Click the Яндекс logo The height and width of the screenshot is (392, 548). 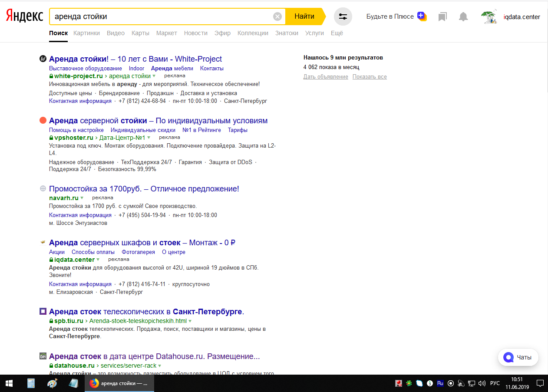point(24,16)
